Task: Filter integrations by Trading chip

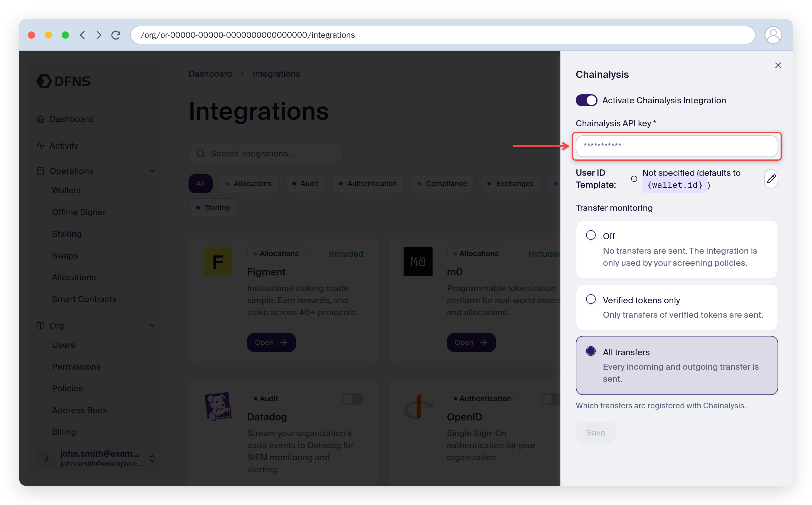Action: click(213, 208)
